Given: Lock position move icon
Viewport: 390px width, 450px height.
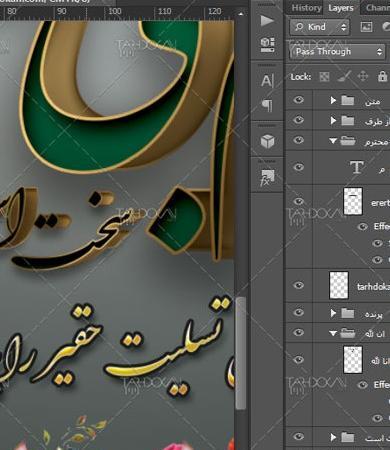Looking at the screenshot, I should [x=363, y=77].
